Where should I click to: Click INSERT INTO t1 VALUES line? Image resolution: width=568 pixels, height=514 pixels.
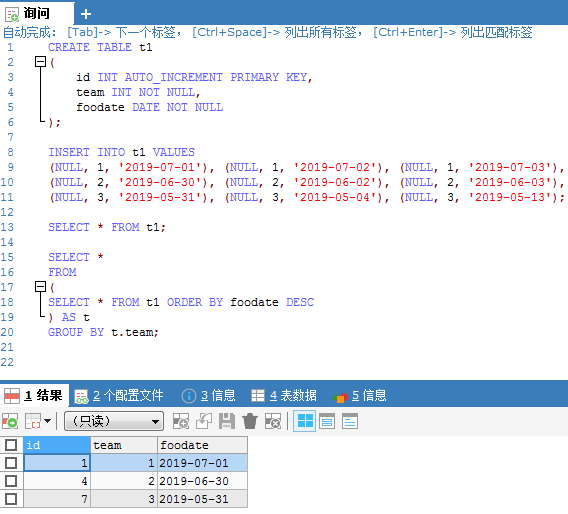point(121,152)
